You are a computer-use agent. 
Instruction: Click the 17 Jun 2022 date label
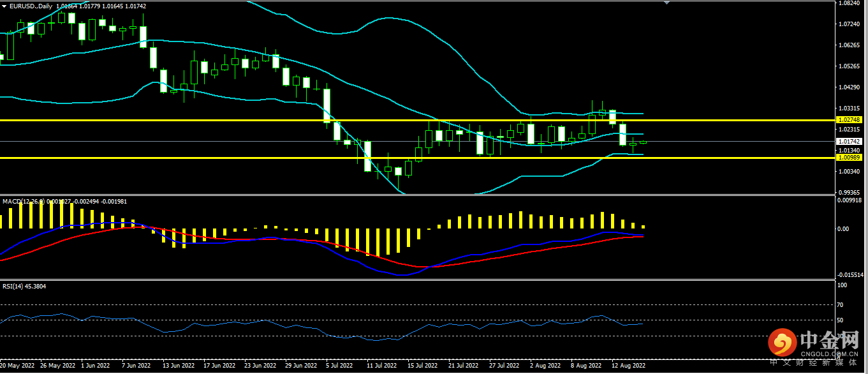[x=219, y=366]
